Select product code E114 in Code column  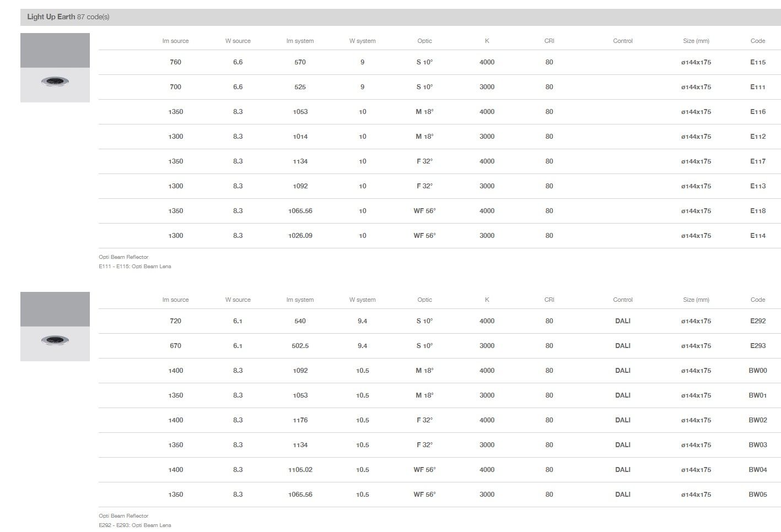[x=757, y=236]
